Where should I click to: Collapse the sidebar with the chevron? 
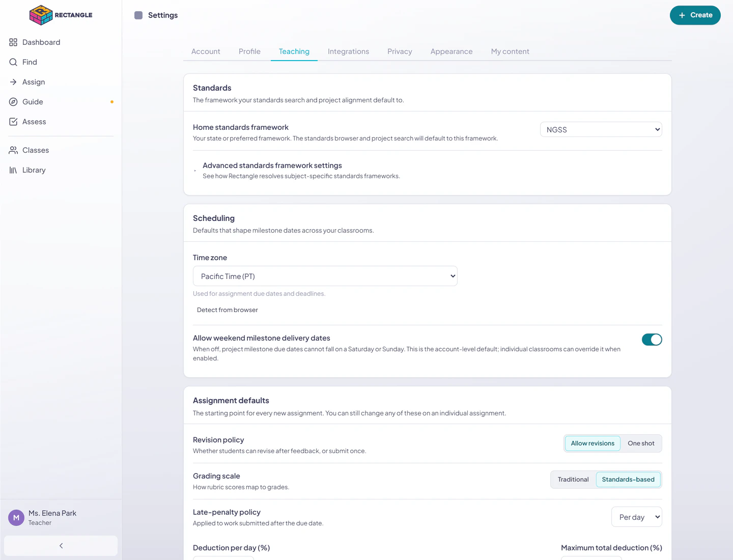[61, 546]
